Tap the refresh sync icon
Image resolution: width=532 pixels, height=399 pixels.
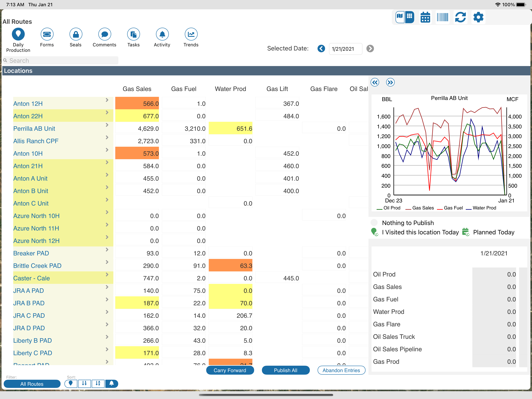tap(460, 17)
